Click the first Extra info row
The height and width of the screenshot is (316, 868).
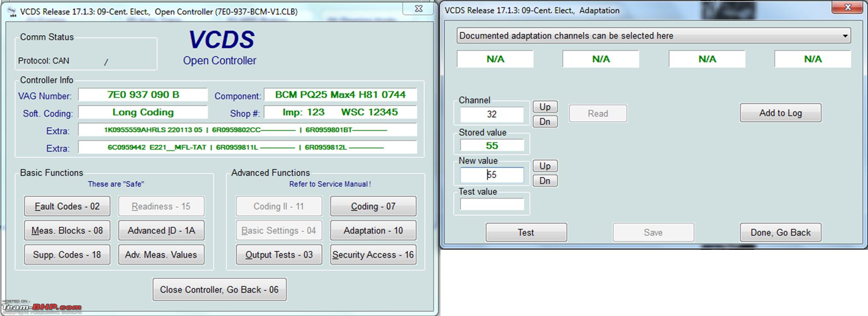click(x=248, y=130)
